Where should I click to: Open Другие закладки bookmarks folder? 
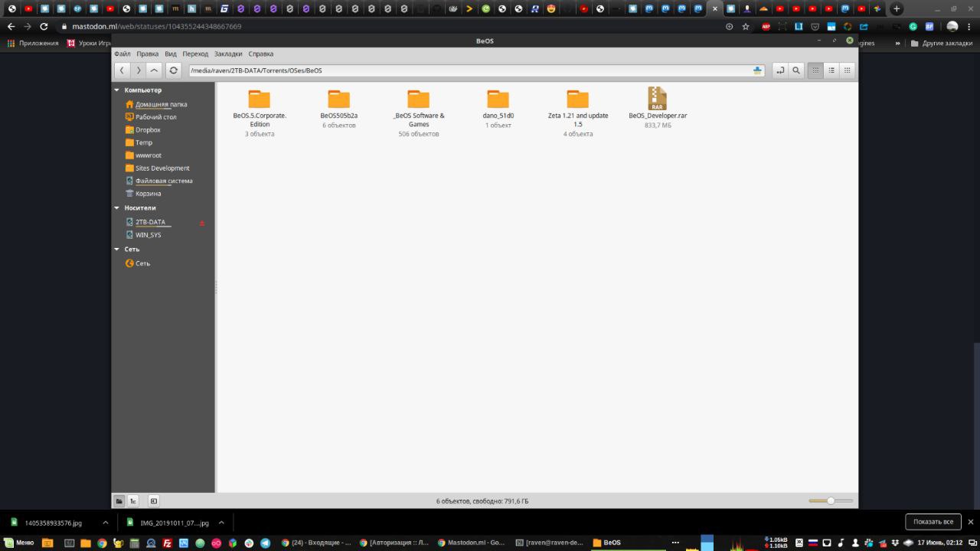click(x=942, y=43)
